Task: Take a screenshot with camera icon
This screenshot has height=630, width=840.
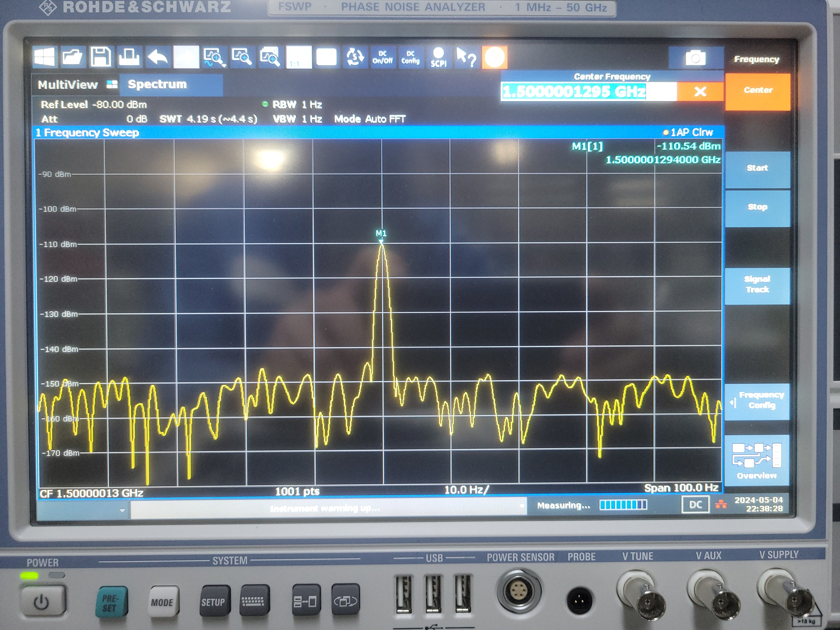Action: click(x=695, y=58)
